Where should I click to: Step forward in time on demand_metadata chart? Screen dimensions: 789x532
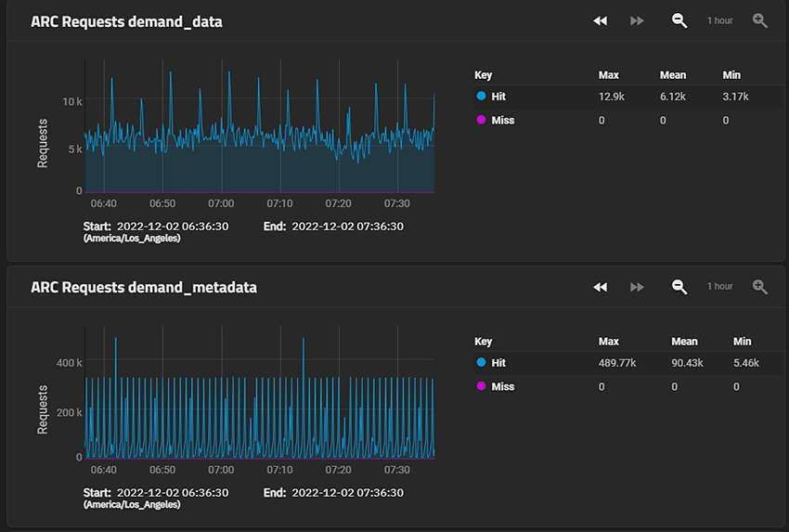tap(637, 287)
